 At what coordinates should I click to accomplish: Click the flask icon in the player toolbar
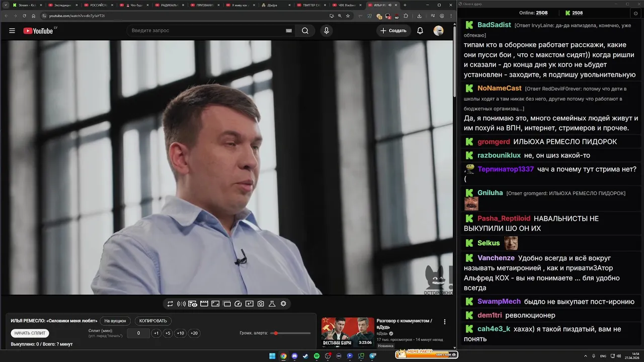click(x=272, y=304)
